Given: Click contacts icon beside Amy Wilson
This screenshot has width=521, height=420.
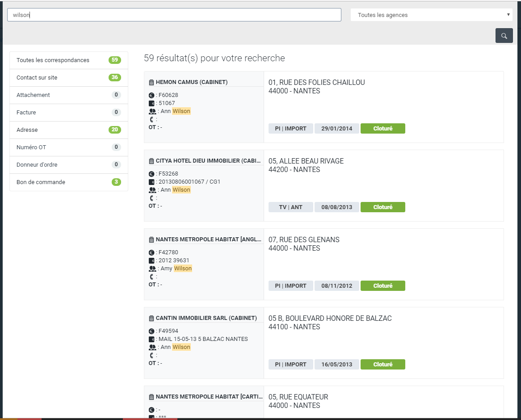Looking at the screenshot, I should [x=152, y=269].
